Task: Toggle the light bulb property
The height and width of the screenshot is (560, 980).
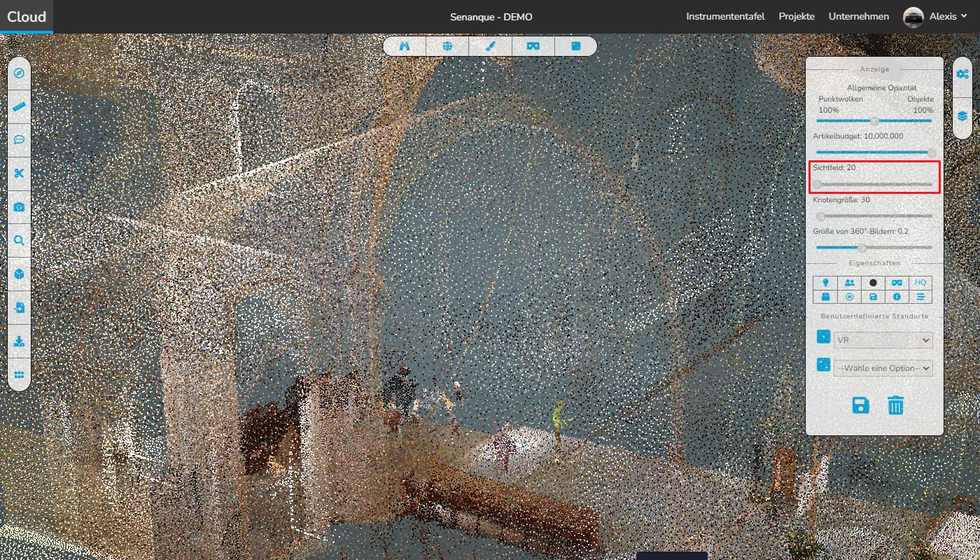Action: (x=825, y=283)
